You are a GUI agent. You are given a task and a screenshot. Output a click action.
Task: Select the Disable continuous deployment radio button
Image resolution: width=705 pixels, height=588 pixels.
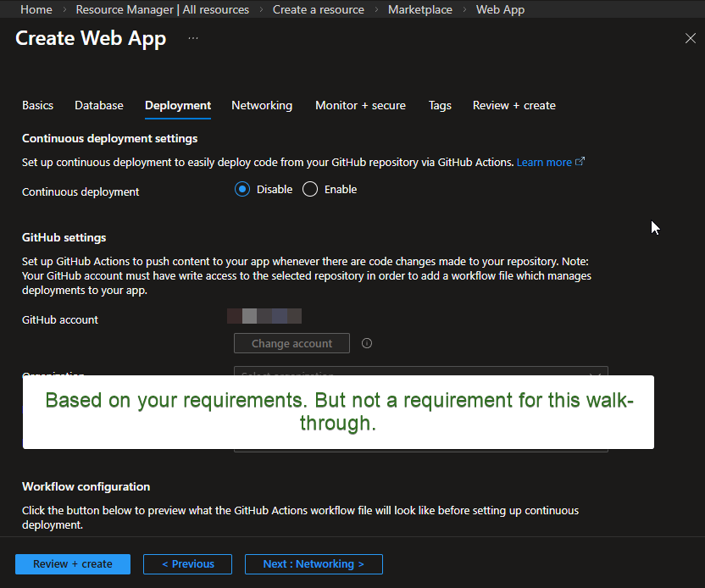[x=243, y=190]
